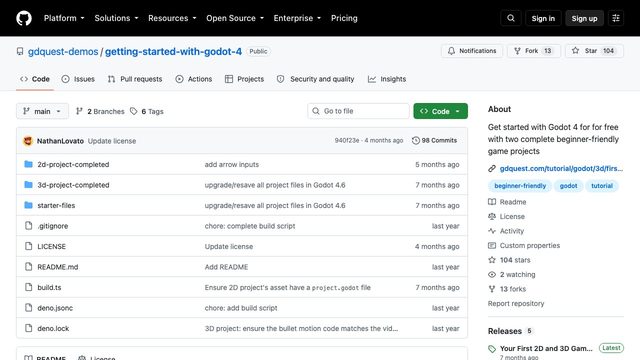The image size is (640, 360).
Task: Select the tutorial topic tag
Action: point(602,186)
